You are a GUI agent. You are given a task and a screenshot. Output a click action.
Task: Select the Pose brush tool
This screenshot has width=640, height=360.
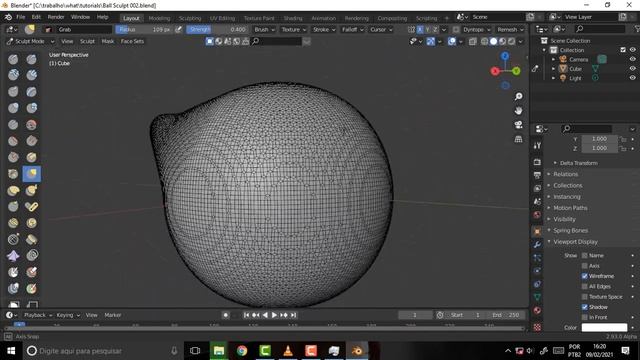pos(31,207)
